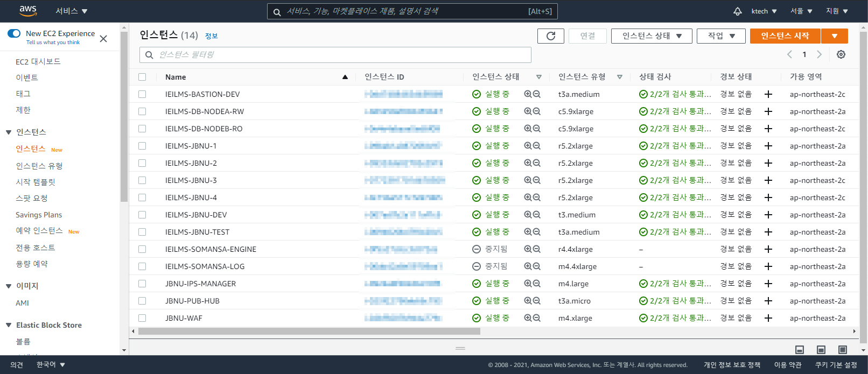Go to next page arrow in pagination
868x374 pixels.
[819, 54]
